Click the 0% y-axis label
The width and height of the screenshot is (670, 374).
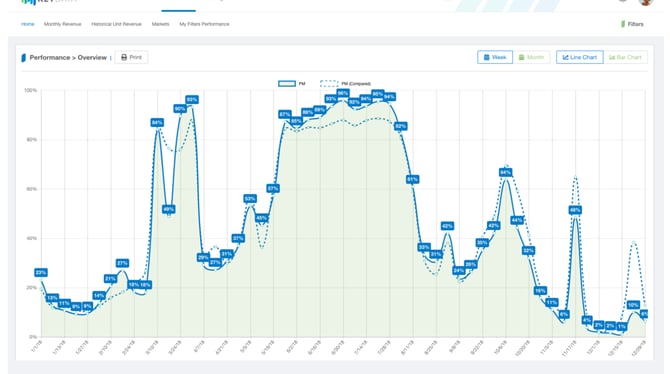33,337
